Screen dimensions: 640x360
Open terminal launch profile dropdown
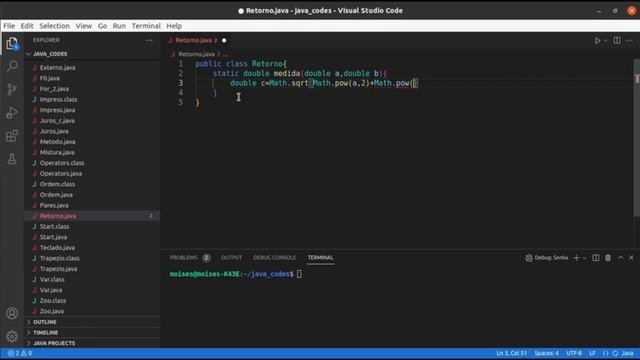click(x=584, y=258)
